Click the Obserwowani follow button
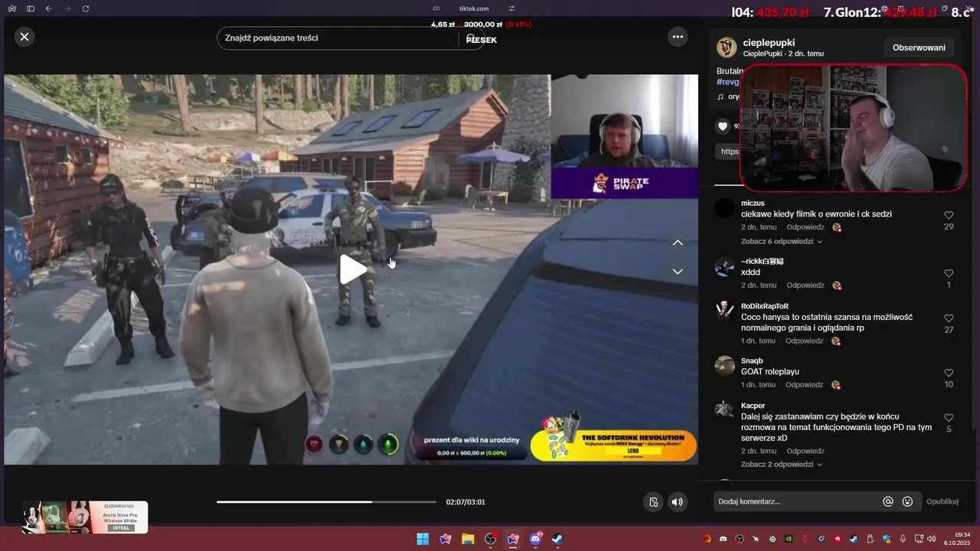This screenshot has width=980, height=551. click(919, 47)
